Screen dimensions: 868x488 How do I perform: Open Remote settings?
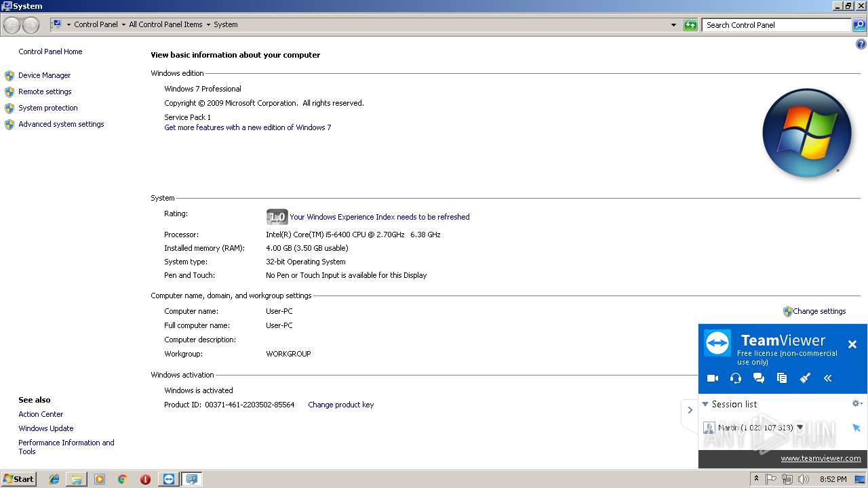pyautogui.click(x=45, y=91)
